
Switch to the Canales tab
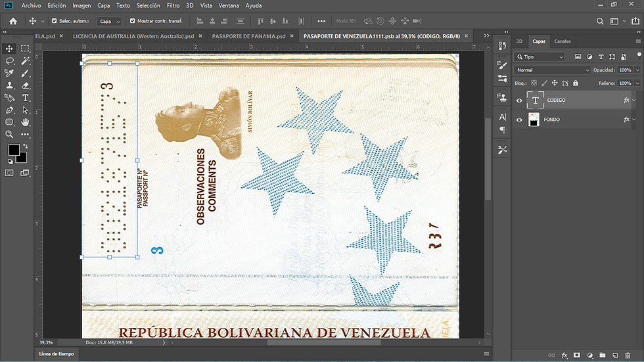pos(563,41)
